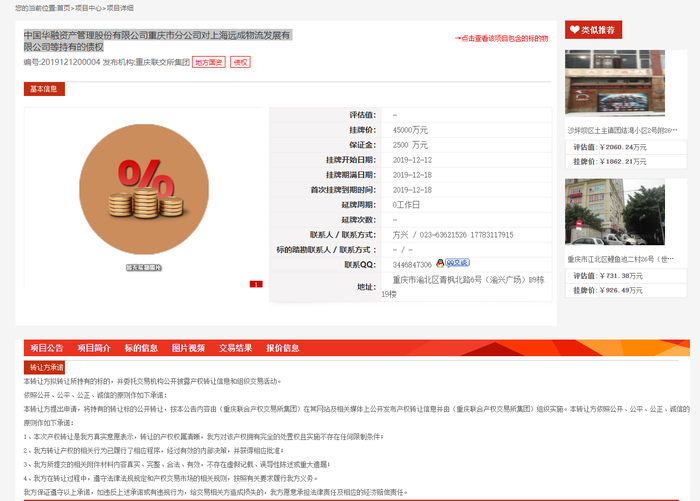
Task: Click the QQ penguin chat icon
Action: [x=440, y=263]
